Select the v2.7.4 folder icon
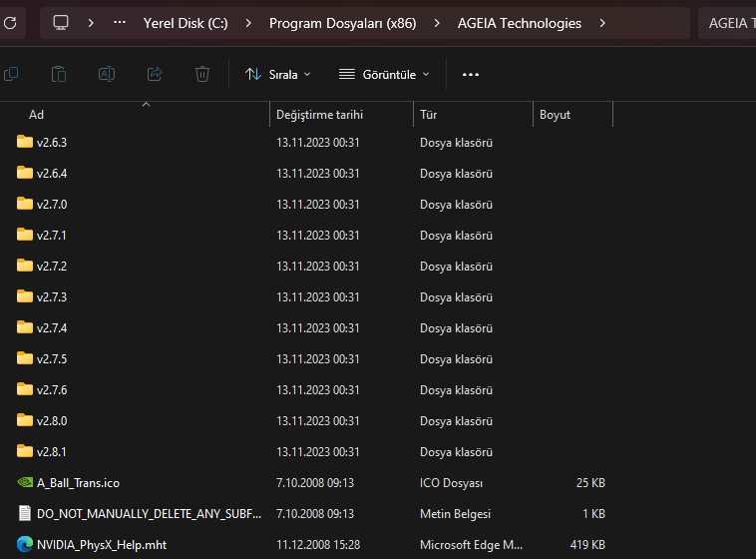 [25, 326]
